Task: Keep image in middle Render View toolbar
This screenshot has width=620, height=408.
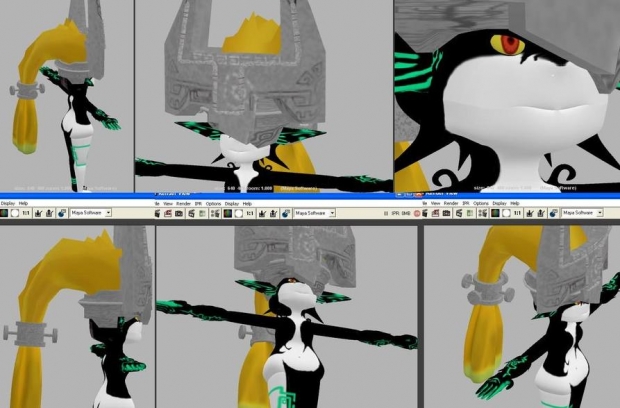Action: click(262, 213)
